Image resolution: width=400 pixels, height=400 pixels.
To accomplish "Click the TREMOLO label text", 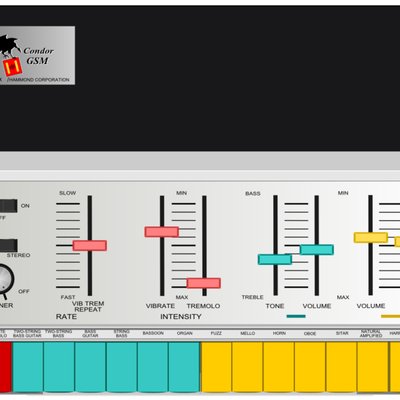I will tap(203, 306).
